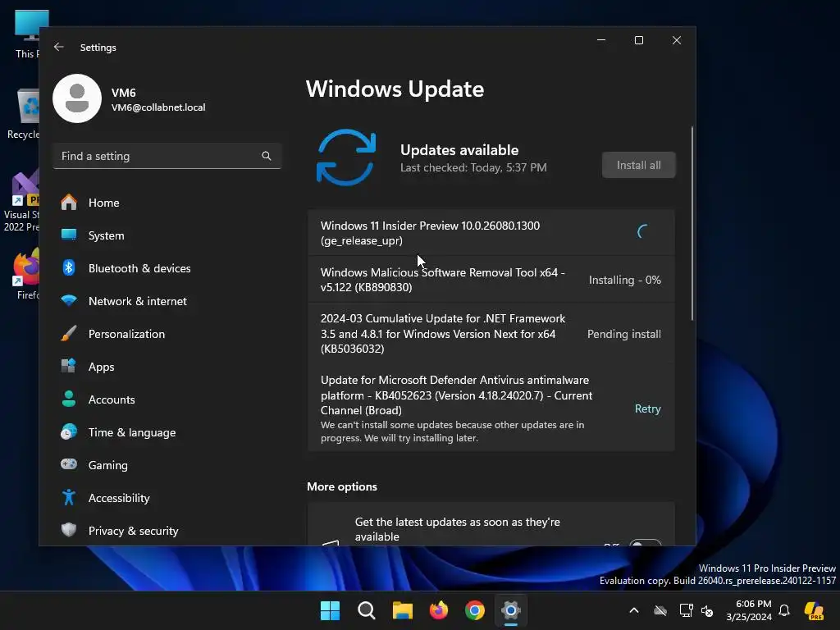Toggle get latest updates as soon as available
This screenshot has height=630, width=840.
645,543
